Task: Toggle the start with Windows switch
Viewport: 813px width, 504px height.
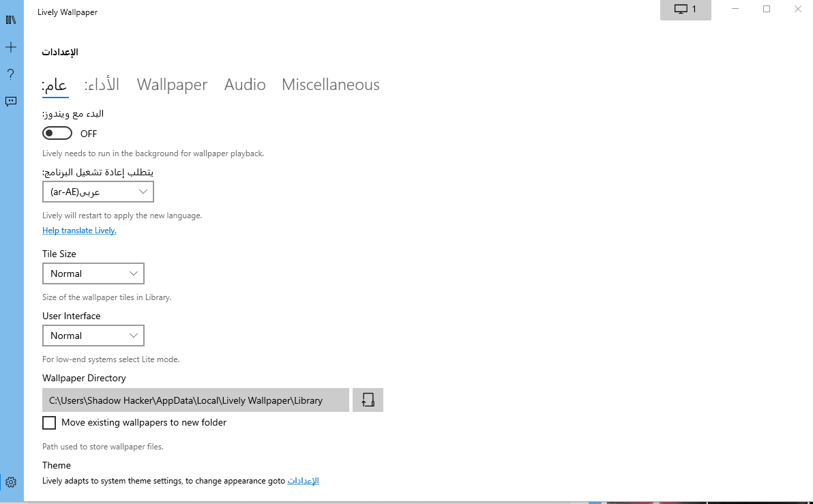Action: tap(57, 133)
